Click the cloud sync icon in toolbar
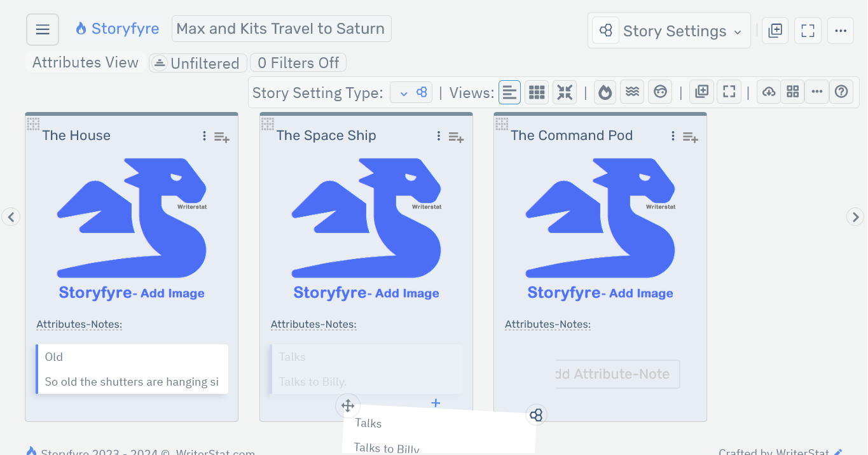 click(x=768, y=92)
